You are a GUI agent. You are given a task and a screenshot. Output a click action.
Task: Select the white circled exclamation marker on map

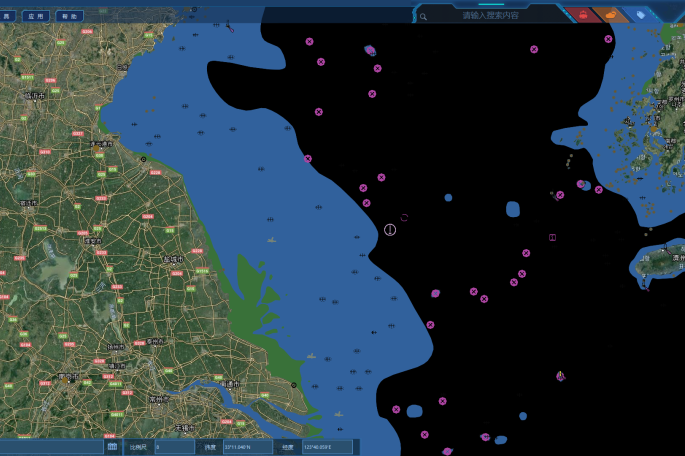tap(390, 230)
